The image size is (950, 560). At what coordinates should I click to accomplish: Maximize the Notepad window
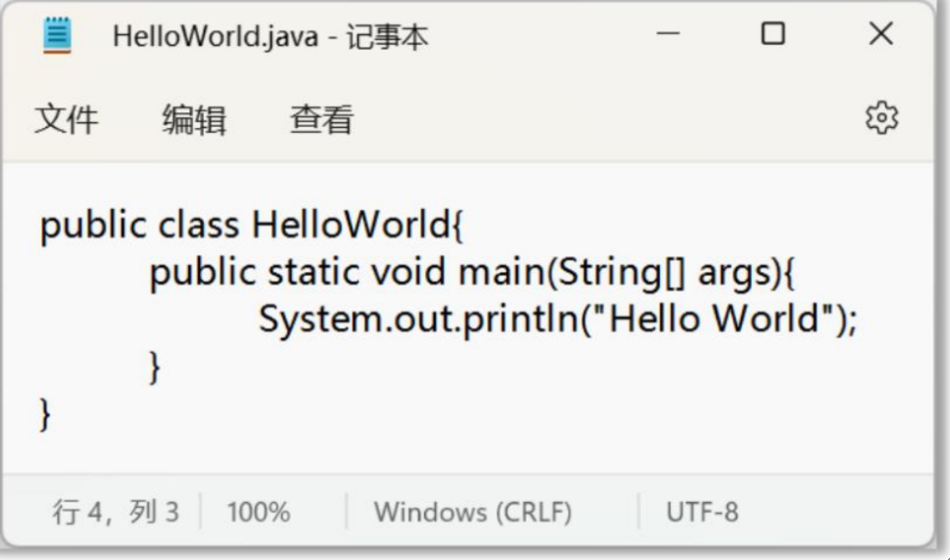(x=773, y=33)
